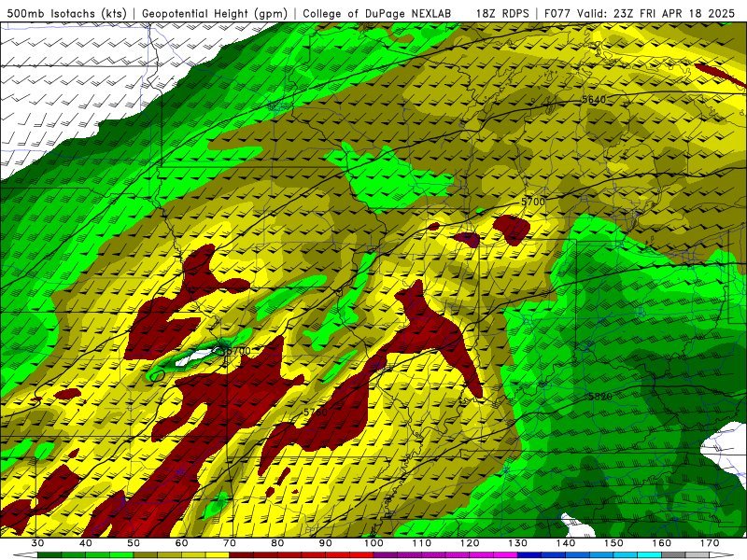Click the 70 value on the color scale
Image resolution: width=747 pixels, height=560 pixels.
(230, 543)
